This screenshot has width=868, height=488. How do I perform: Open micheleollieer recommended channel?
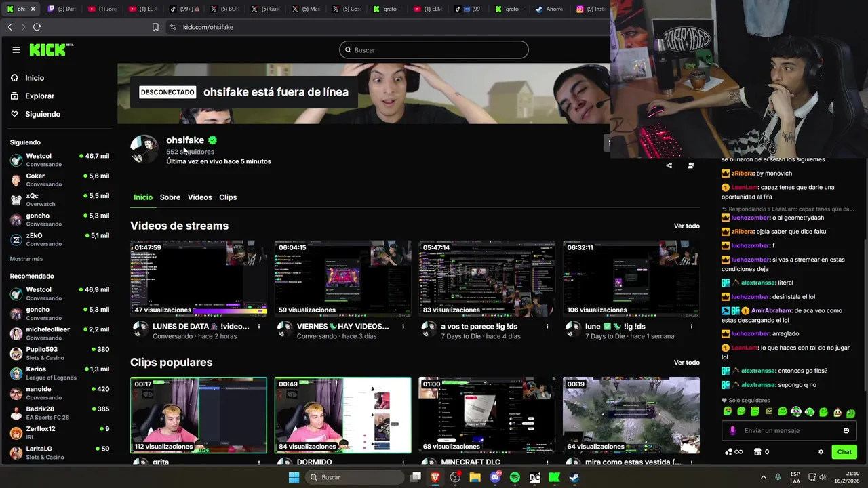coord(59,333)
